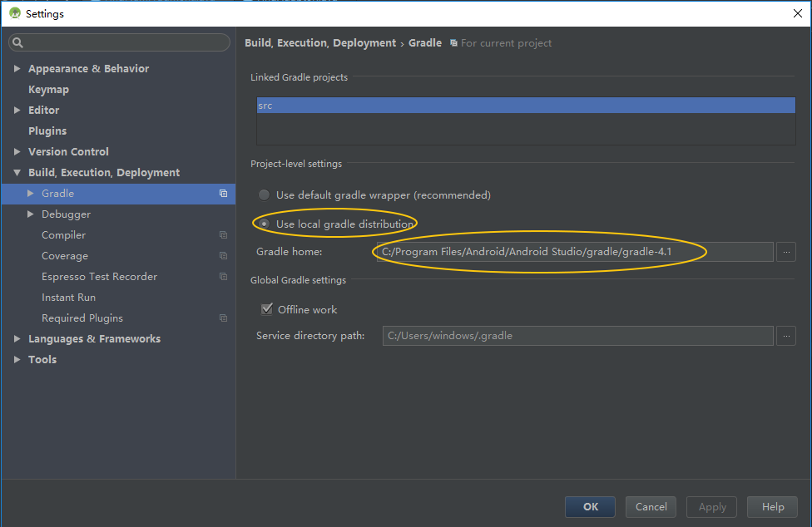The width and height of the screenshot is (812, 527).
Task: Click OK to confirm settings
Action: pyautogui.click(x=591, y=507)
